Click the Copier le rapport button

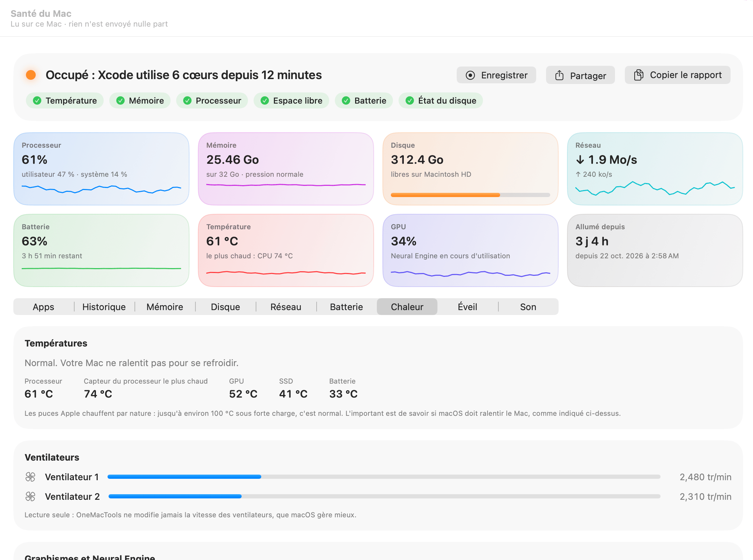(677, 75)
